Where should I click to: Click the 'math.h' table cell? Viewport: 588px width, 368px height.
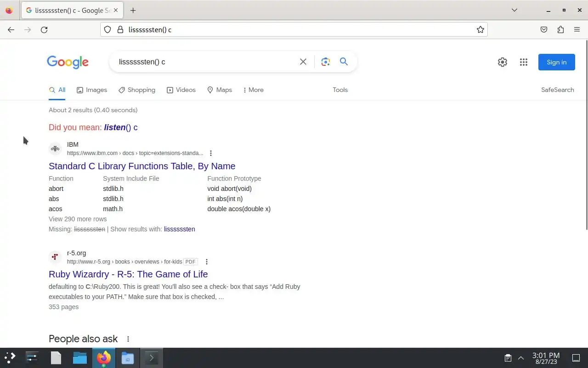tap(113, 209)
